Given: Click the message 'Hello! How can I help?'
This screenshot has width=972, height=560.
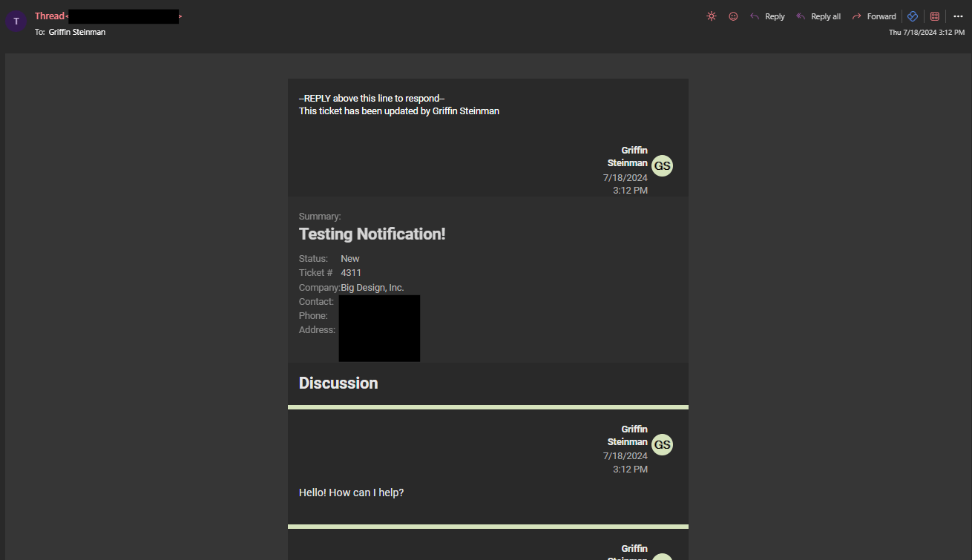Looking at the screenshot, I should (352, 493).
